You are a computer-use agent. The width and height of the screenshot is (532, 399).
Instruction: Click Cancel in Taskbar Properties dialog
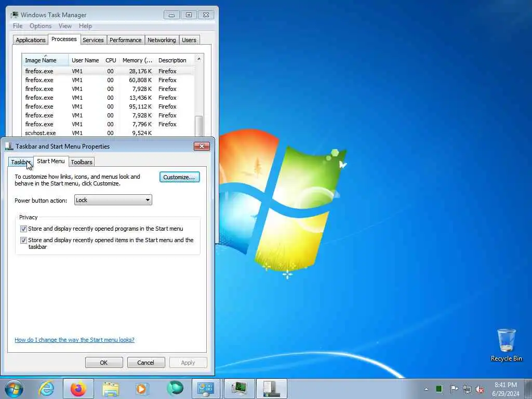[146, 362]
